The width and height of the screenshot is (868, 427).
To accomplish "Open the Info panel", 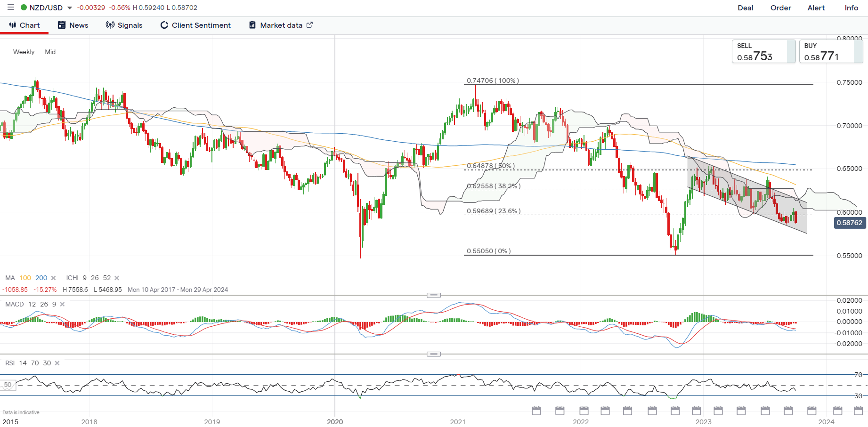I will pos(852,8).
